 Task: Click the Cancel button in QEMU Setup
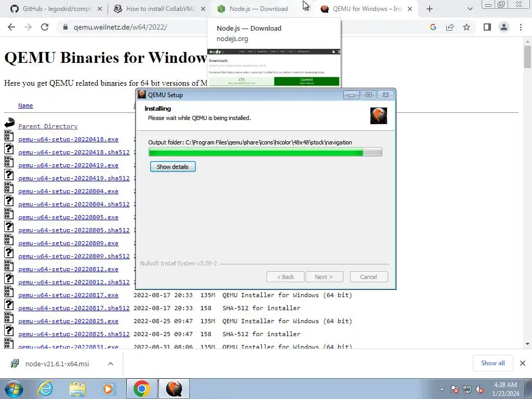[x=369, y=277]
